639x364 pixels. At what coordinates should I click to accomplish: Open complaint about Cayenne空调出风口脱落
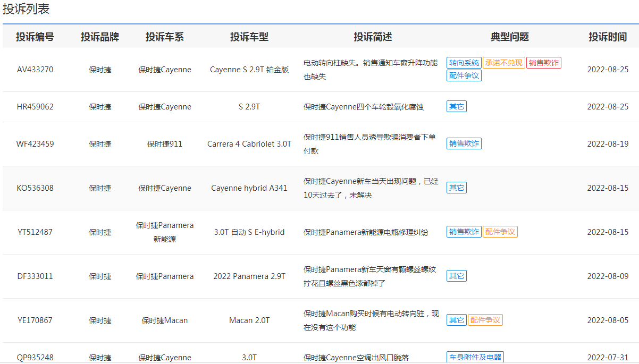(356, 358)
